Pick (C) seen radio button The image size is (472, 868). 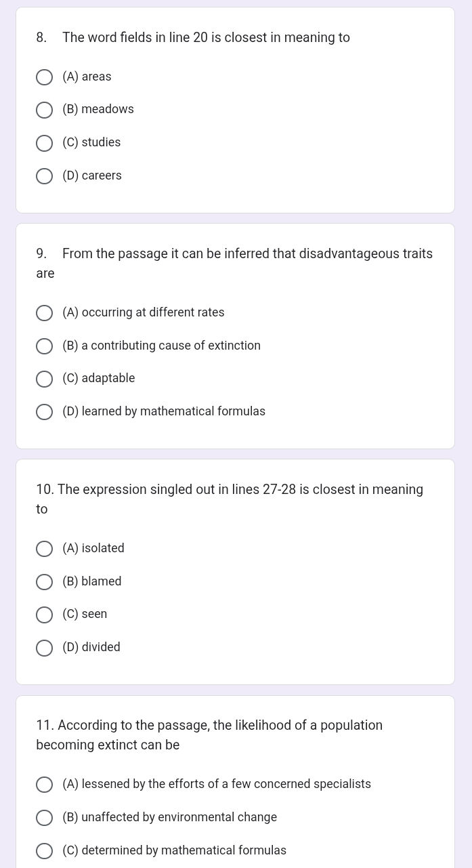(44, 615)
